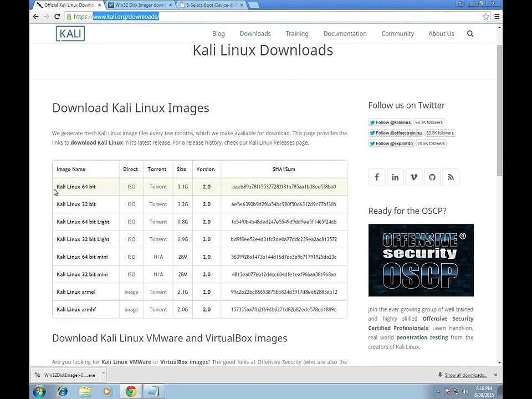Click the browser forward arrow
The image size is (532, 399).
tap(47, 17)
